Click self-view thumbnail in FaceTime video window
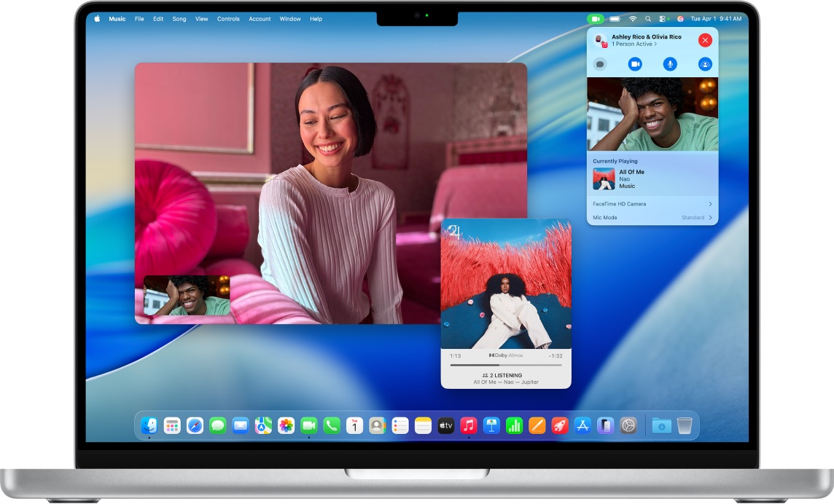Image resolution: width=834 pixels, height=504 pixels. point(187,296)
